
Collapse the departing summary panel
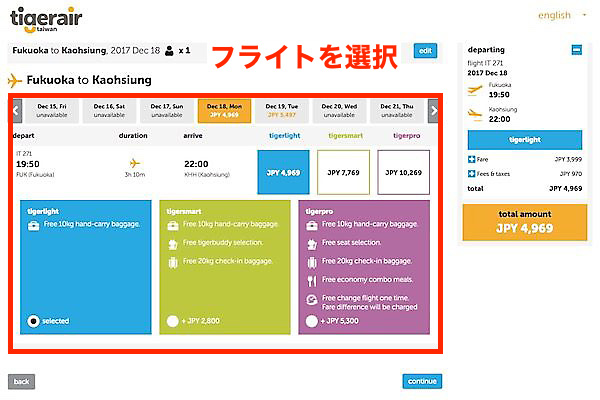[577, 50]
